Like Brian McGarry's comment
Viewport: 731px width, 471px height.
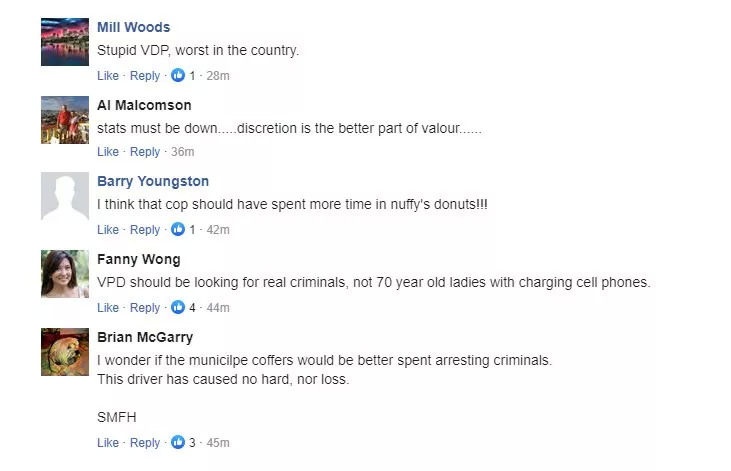tap(108, 443)
